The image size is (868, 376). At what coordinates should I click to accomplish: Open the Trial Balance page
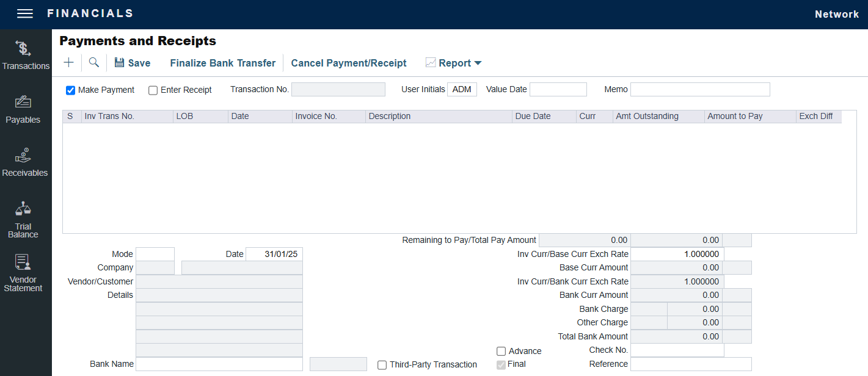point(23,219)
